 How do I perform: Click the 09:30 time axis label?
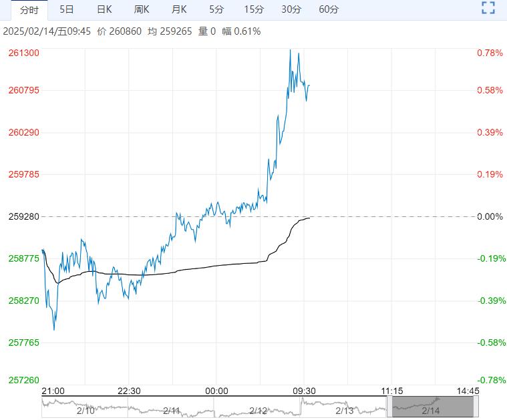[304, 391]
